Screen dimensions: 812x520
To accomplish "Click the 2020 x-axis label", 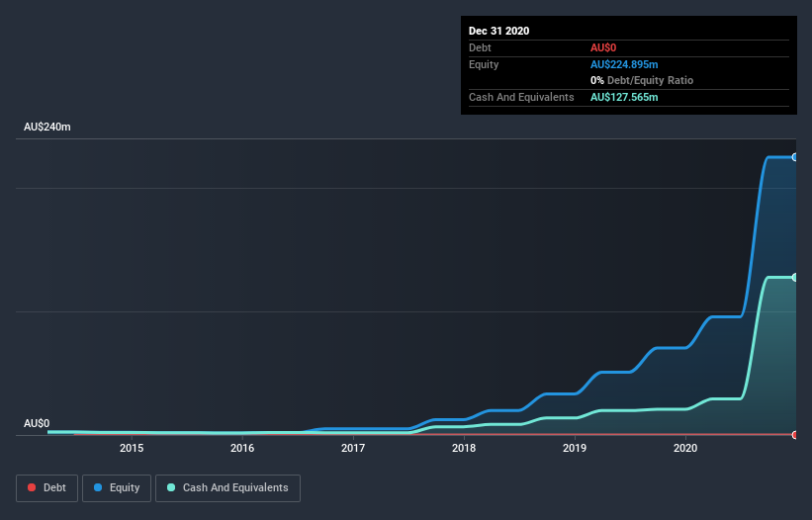I will [x=685, y=448].
